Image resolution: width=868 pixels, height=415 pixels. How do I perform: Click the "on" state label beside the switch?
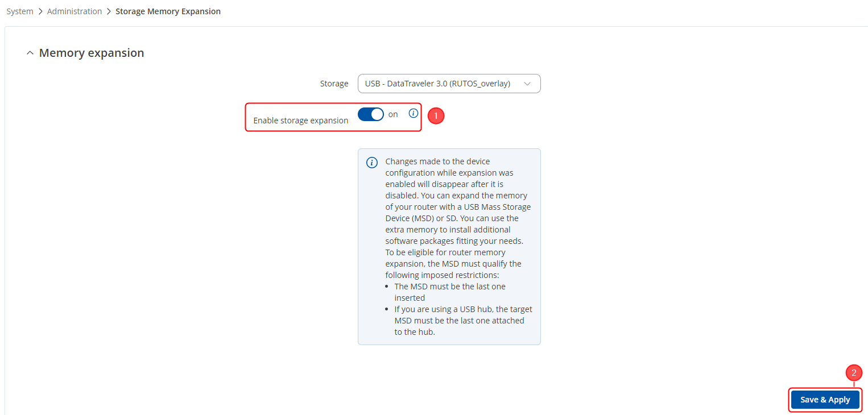pos(393,114)
